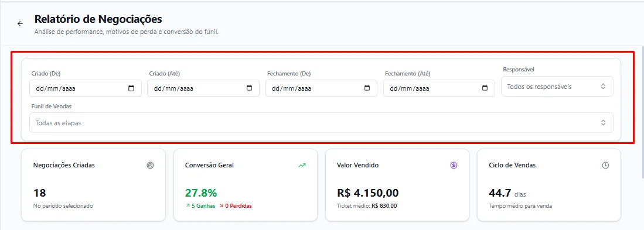Select the 27.8% conversion value

(201, 193)
